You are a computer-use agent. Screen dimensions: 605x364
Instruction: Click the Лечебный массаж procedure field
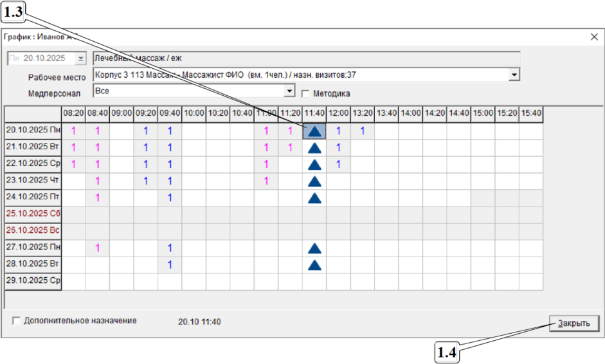[305, 59]
